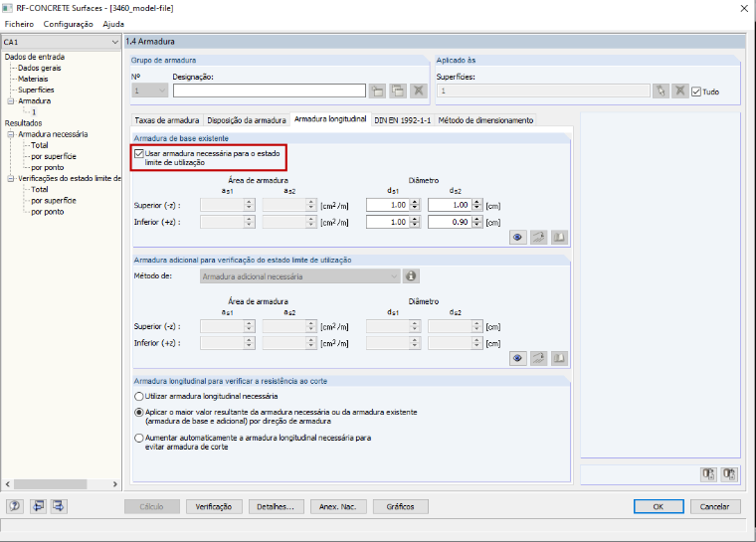
Task: Close the RF-CONCRETE Surfaces window
Action: (x=744, y=8)
